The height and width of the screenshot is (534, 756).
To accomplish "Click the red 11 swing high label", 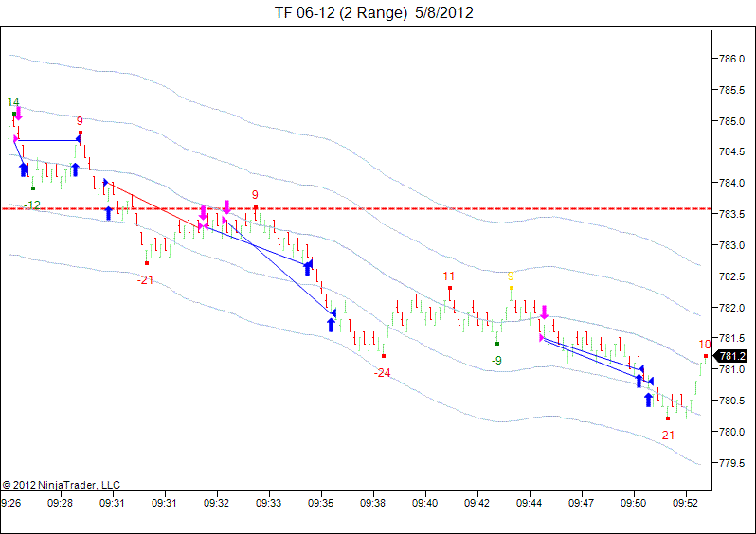I will click(449, 276).
